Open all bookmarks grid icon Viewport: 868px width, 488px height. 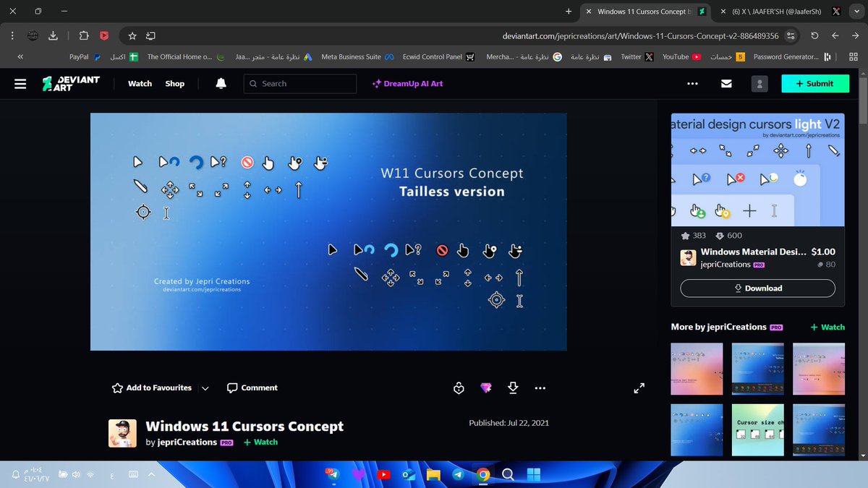pyautogui.click(x=854, y=56)
